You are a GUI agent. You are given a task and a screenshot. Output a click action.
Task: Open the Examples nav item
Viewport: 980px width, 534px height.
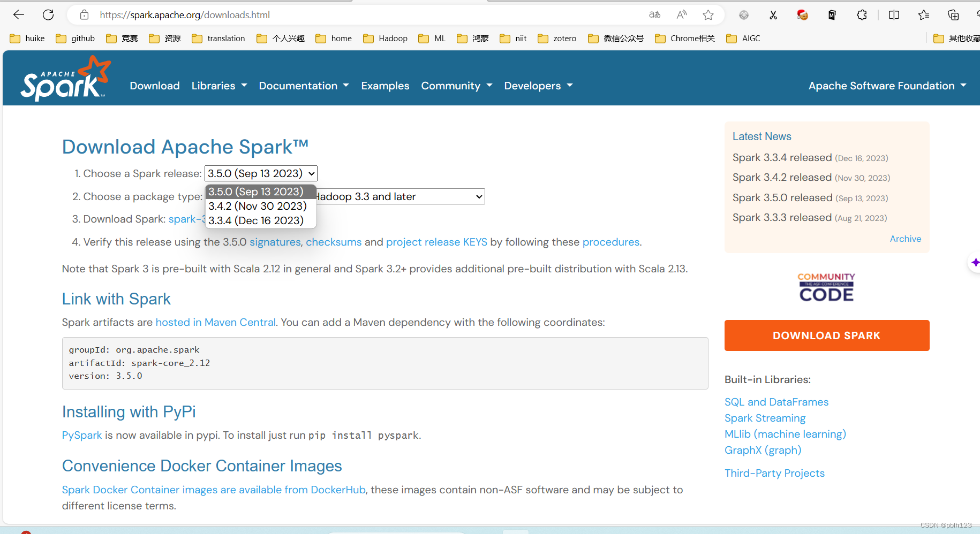click(385, 86)
